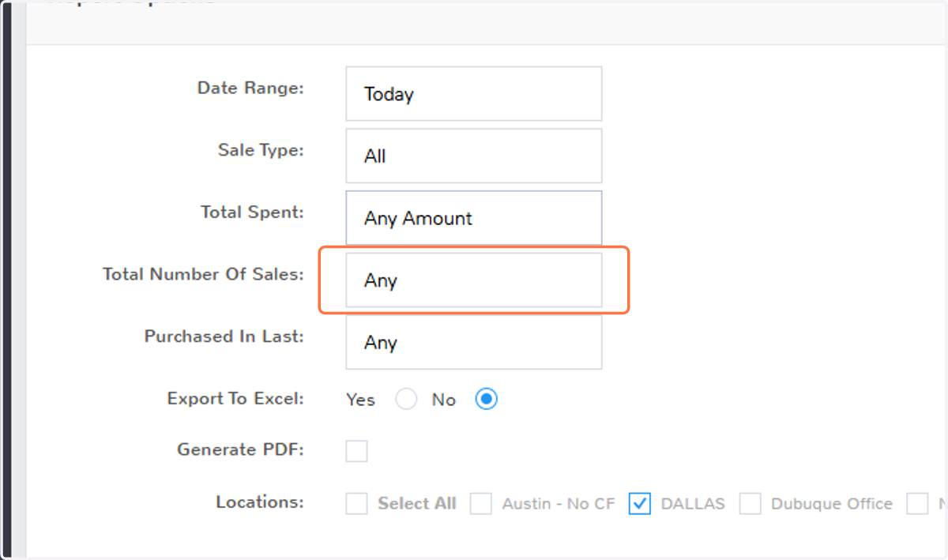948x560 pixels.
Task: Select No for Export To Excel
Action: click(x=487, y=400)
